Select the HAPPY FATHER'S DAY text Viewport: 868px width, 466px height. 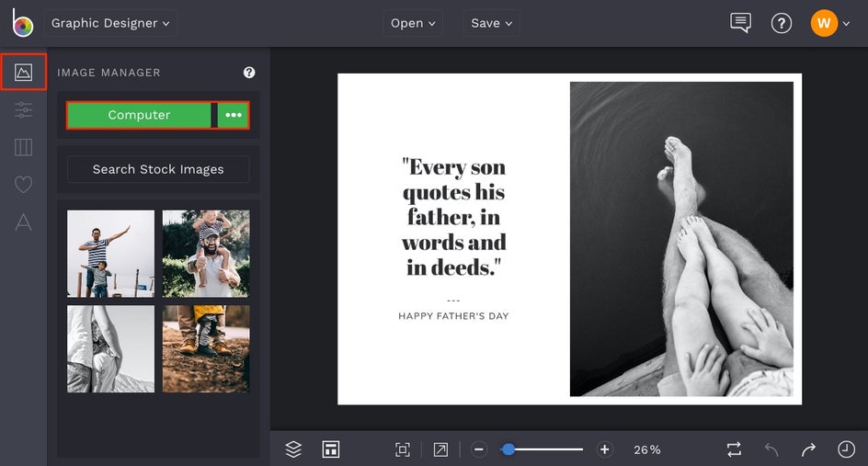[453, 316]
